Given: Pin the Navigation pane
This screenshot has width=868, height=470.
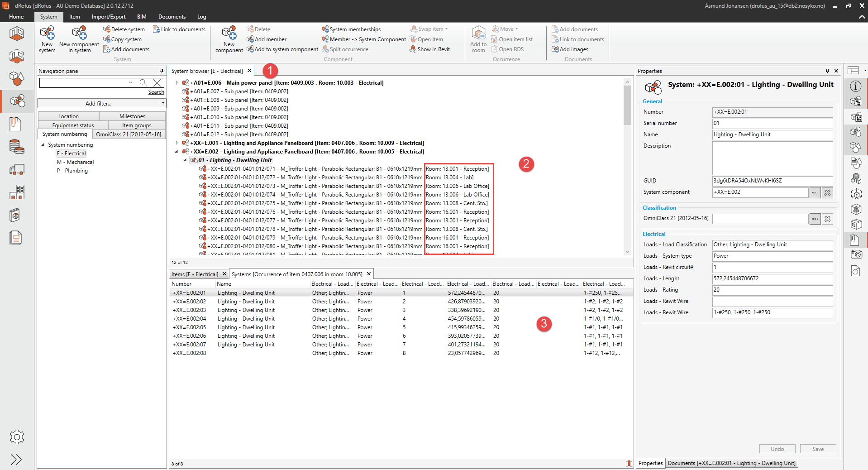Looking at the screenshot, I should tap(162, 71).
